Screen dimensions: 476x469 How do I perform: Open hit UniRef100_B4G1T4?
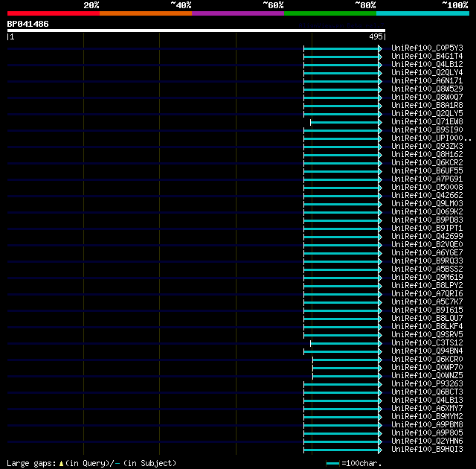[x=427, y=56]
